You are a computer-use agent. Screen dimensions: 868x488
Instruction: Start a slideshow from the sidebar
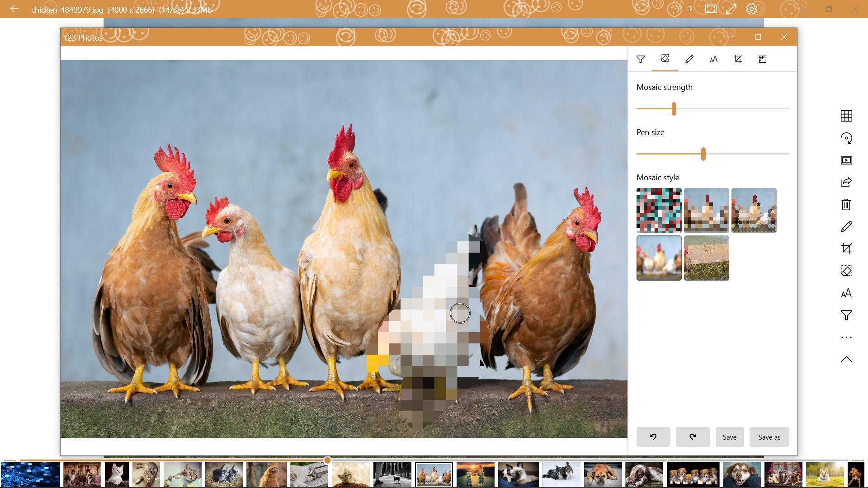click(x=846, y=160)
